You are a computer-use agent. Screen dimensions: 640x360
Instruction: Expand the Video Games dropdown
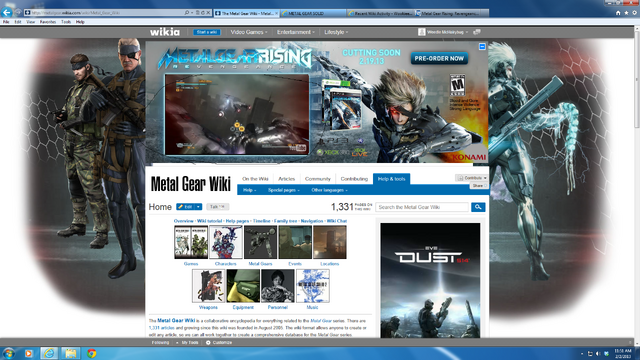[x=249, y=32]
